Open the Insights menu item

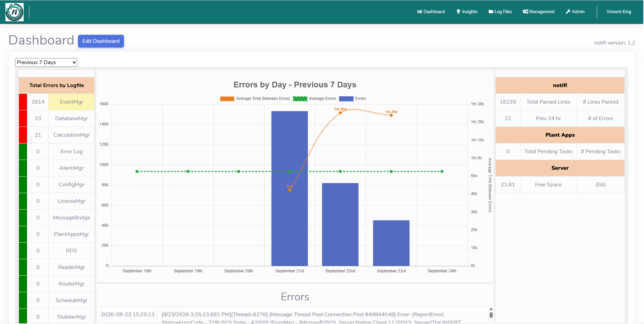coord(467,11)
